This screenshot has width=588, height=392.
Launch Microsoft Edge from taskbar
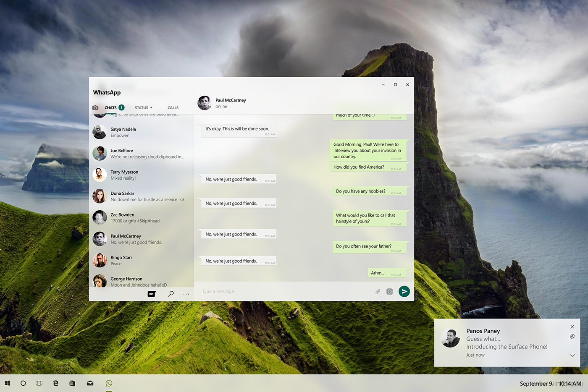point(55,383)
